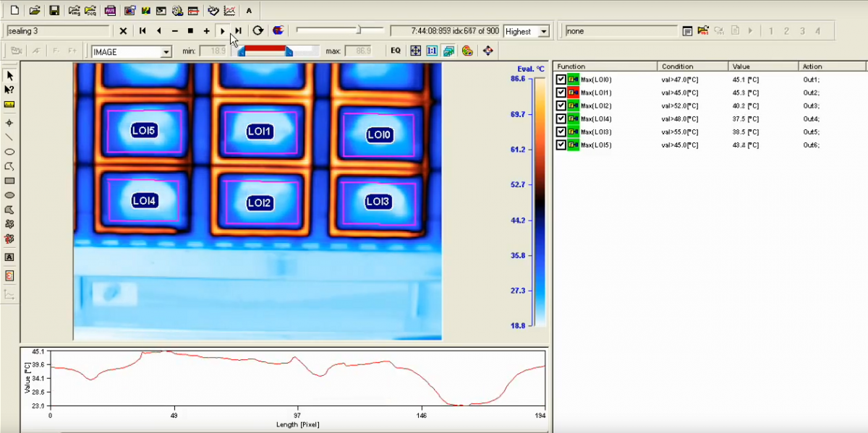
Task: Select the rectangle region tool
Action: [9, 180]
